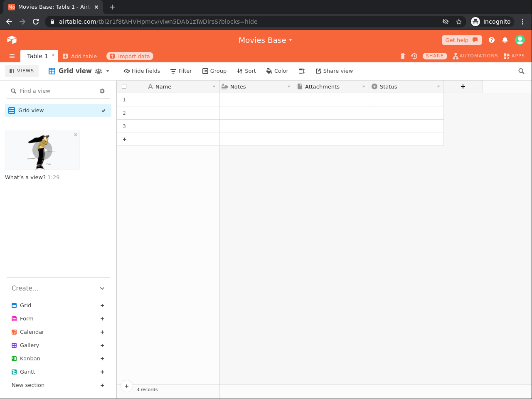Open the tables list hamburger menu
This screenshot has height=399, width=532.
tap(12, 56)
